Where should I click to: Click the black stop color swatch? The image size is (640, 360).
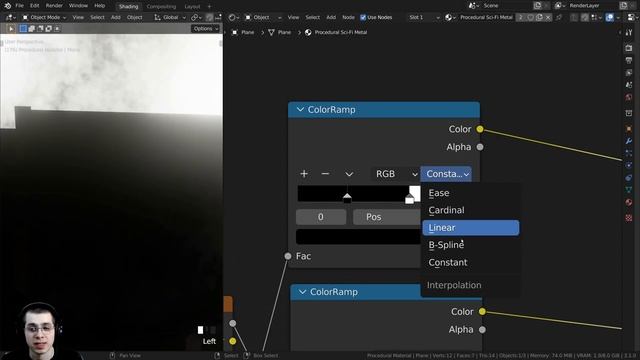coord(358,237)
